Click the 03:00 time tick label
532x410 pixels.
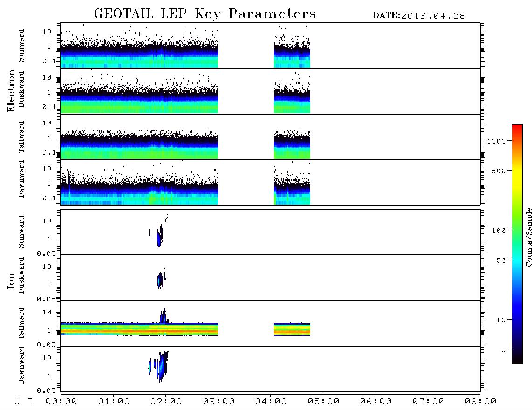pos(219,402)
